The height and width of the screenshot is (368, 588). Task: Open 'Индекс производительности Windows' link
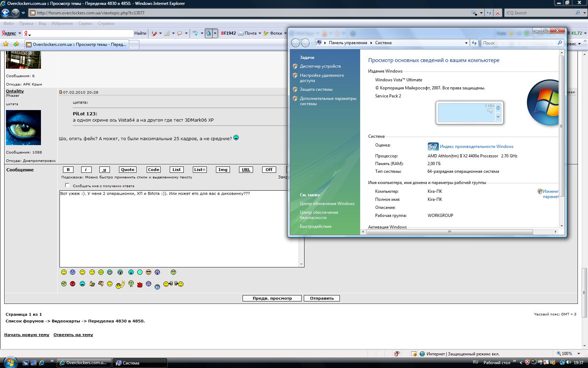(476, 146)
